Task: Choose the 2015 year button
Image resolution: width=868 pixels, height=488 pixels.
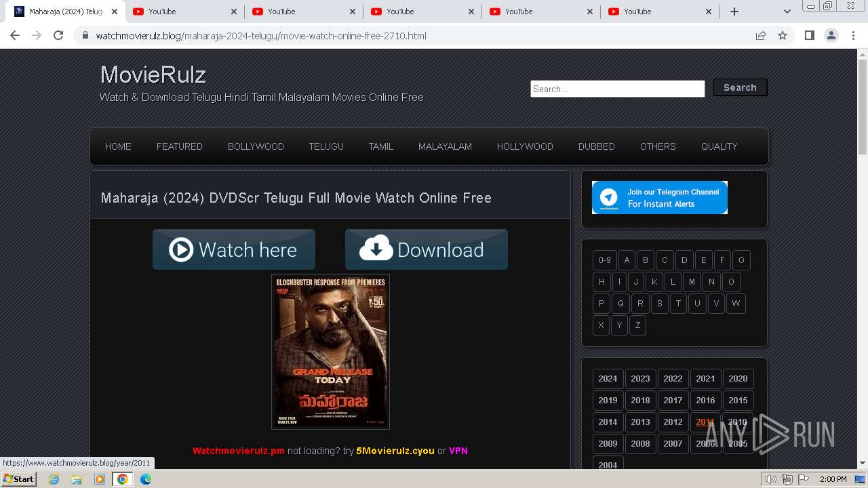Action: pyautogui.click(x=738, y=401)
